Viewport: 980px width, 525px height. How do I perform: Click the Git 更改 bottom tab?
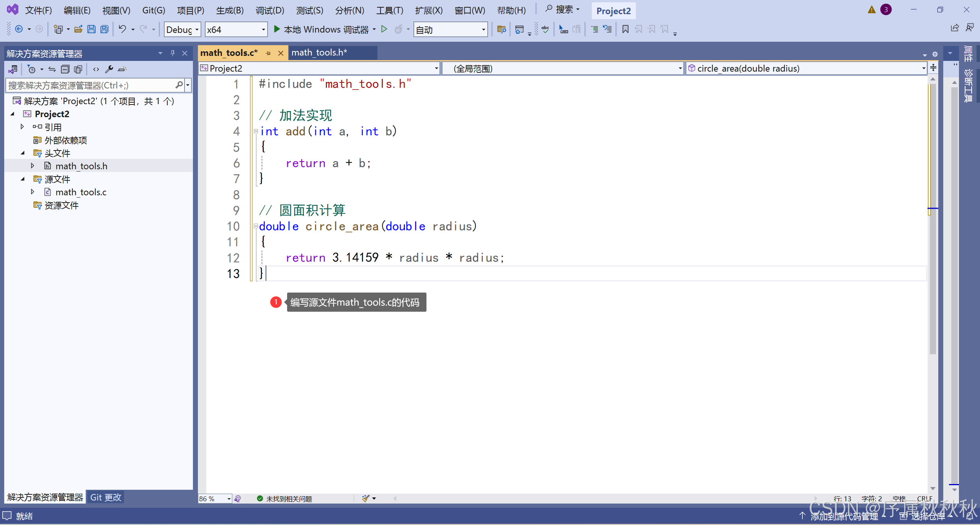(x=106, y=497)
